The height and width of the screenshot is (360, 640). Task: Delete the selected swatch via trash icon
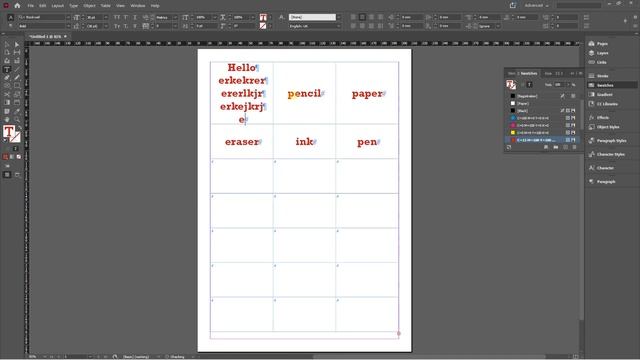tap(574, 147)
